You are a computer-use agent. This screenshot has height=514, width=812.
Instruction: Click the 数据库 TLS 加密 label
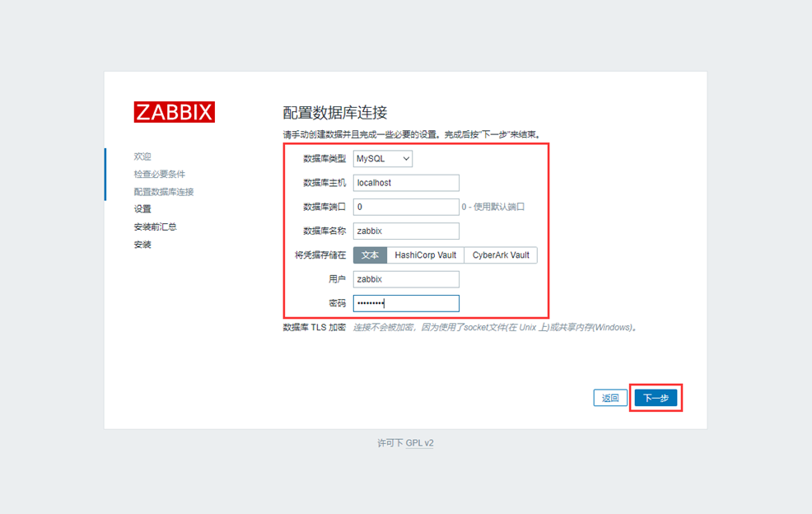point(315,328)
